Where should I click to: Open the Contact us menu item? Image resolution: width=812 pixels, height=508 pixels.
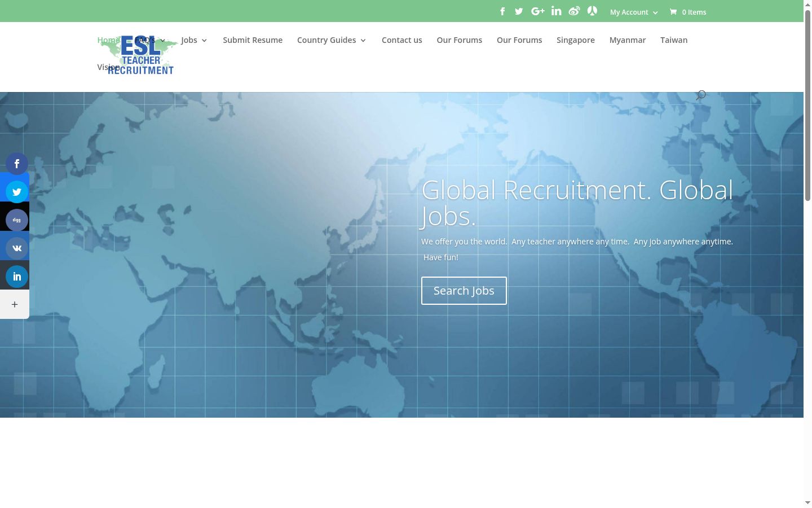[x=402, y=40]
